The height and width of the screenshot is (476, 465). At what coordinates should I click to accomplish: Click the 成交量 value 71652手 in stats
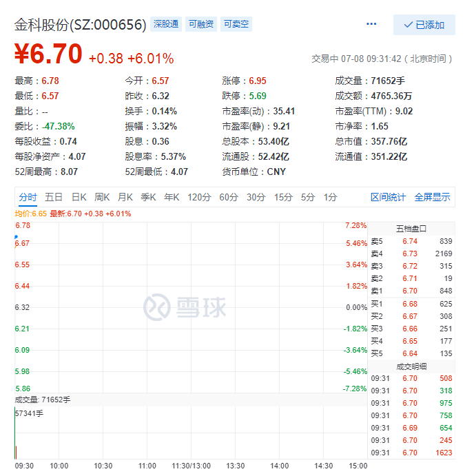[x=388, y=81]
